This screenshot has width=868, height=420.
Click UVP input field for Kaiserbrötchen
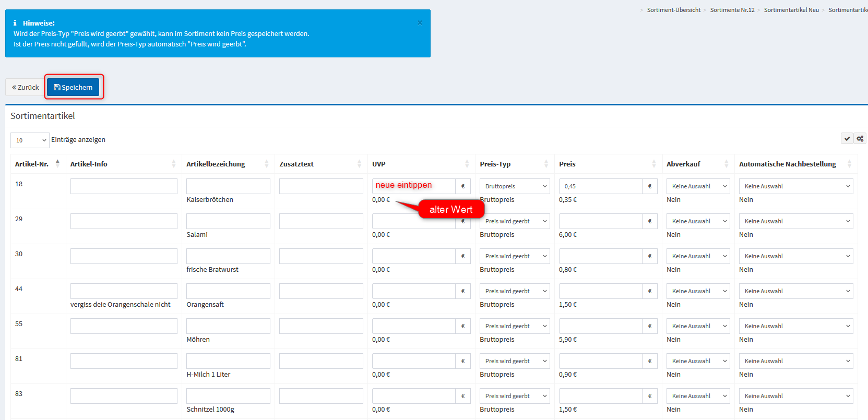[x=413, y=186]
